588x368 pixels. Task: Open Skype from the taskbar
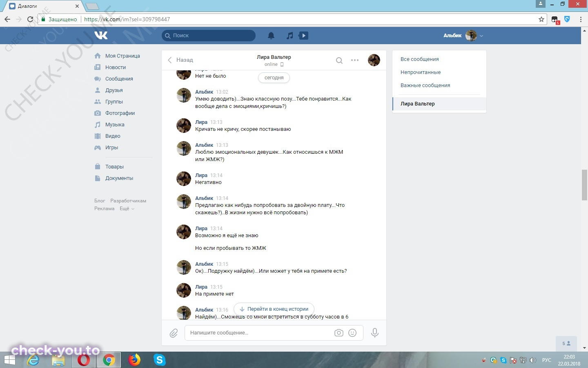[x=159, y=360]
